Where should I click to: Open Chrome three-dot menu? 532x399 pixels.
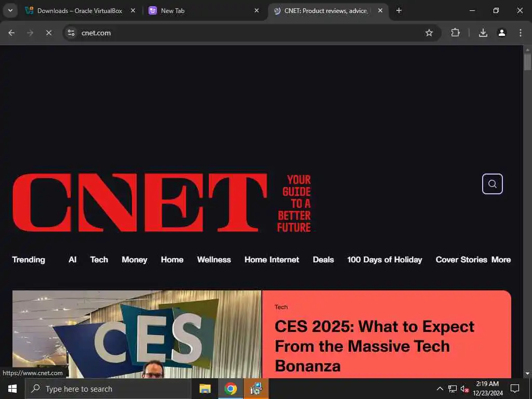coord(520,33)
